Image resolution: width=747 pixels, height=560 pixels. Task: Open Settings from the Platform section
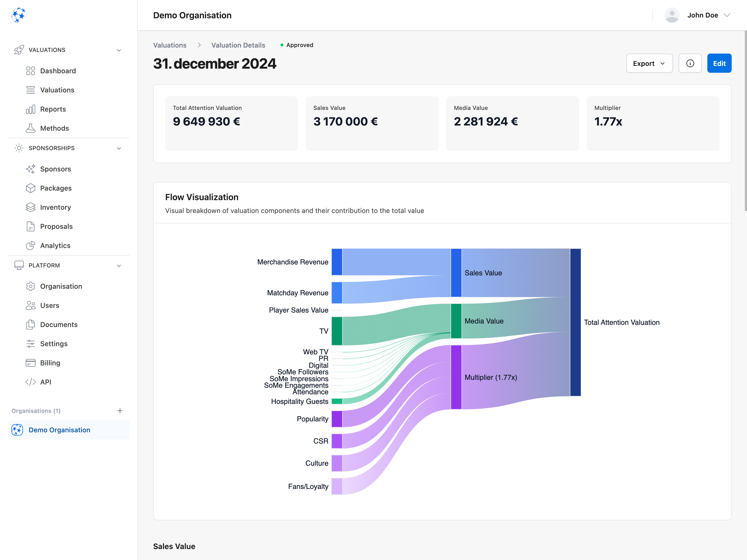point(31,343)
